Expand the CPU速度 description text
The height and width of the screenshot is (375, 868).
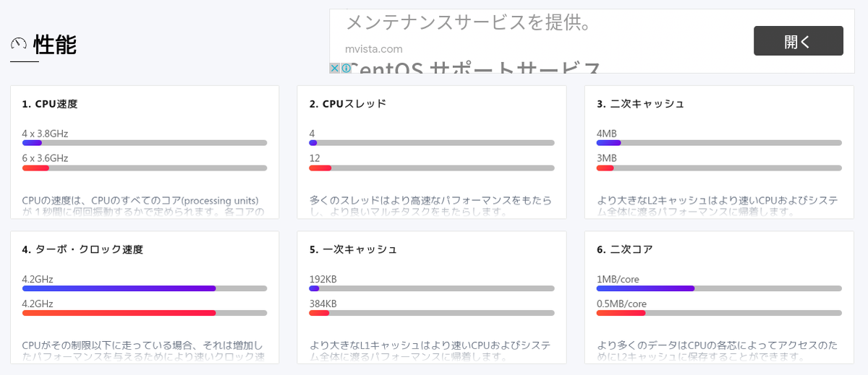click(x=143, y=206)
